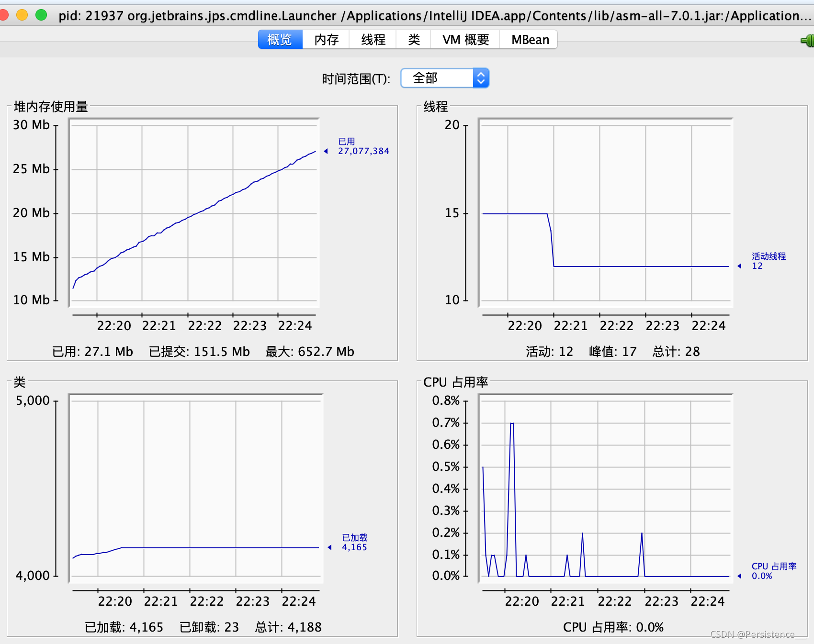Image resolution: width=814 pixels, height=644 pixels.
Task: Click the 最大: 652.7 Mb value
Action: coord(310,352)
